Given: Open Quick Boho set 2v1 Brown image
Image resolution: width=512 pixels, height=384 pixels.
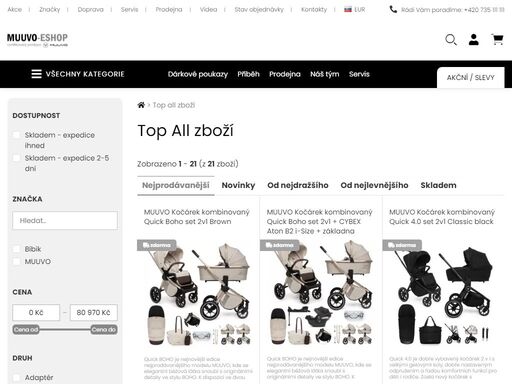Looking at the screenshot, I should (198, 293).
